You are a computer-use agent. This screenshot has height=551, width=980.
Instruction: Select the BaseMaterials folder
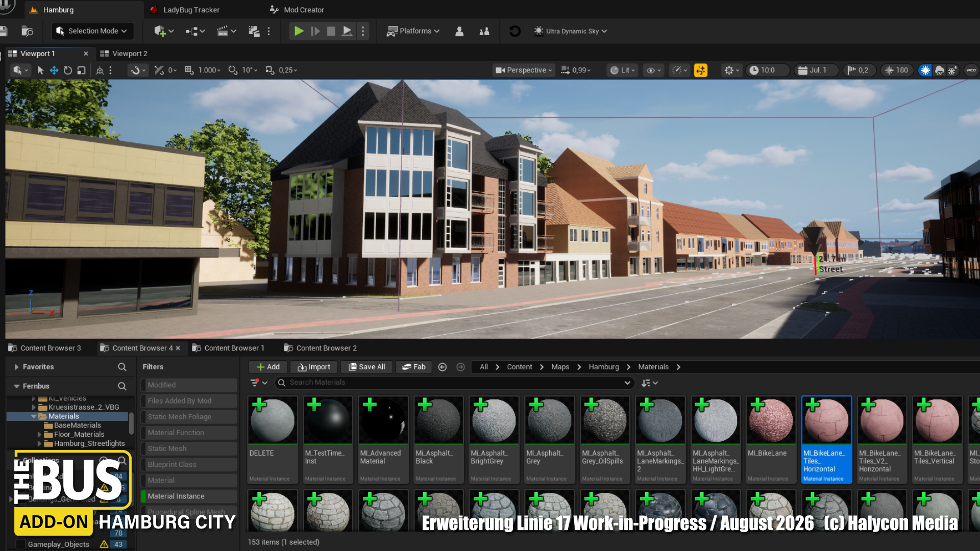[77, 425]
